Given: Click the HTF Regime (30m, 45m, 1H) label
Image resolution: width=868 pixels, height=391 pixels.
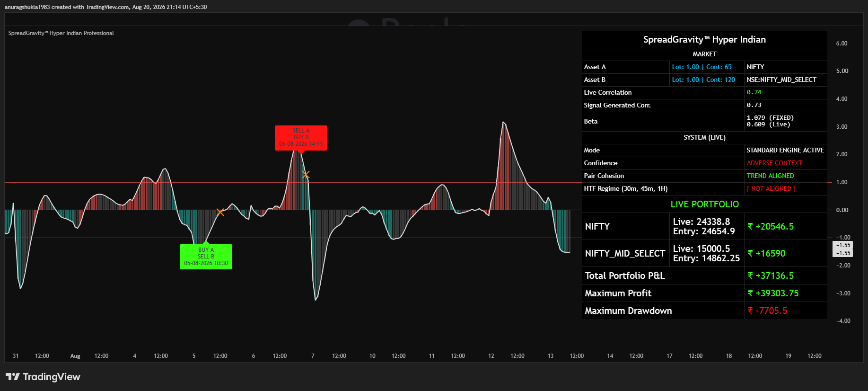Looking at the screenshot, I should 626,189.
